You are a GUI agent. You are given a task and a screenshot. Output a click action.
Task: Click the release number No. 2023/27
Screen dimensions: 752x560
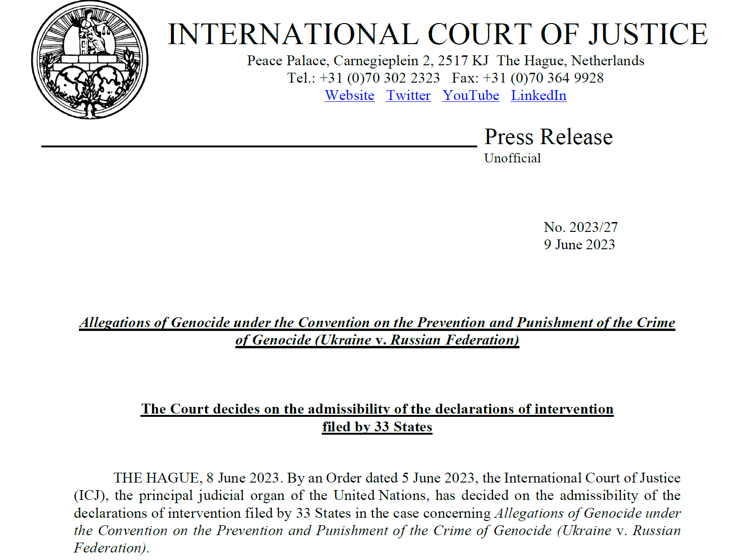(580, 227)
